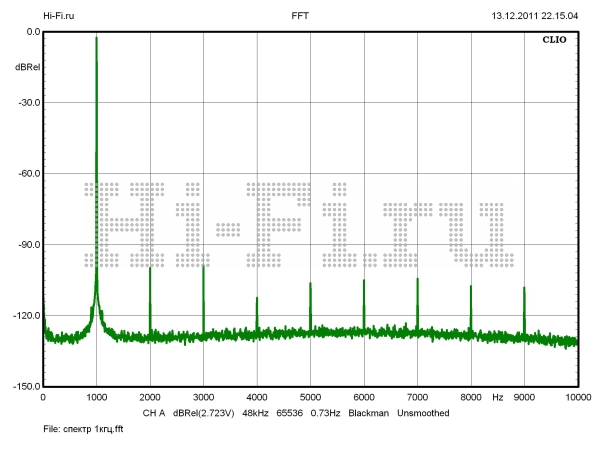This screenshot has height=450, width=600.
Task: Click the top of the 1000 Hz fundamental peak
Action: click(x=96, y=39)
